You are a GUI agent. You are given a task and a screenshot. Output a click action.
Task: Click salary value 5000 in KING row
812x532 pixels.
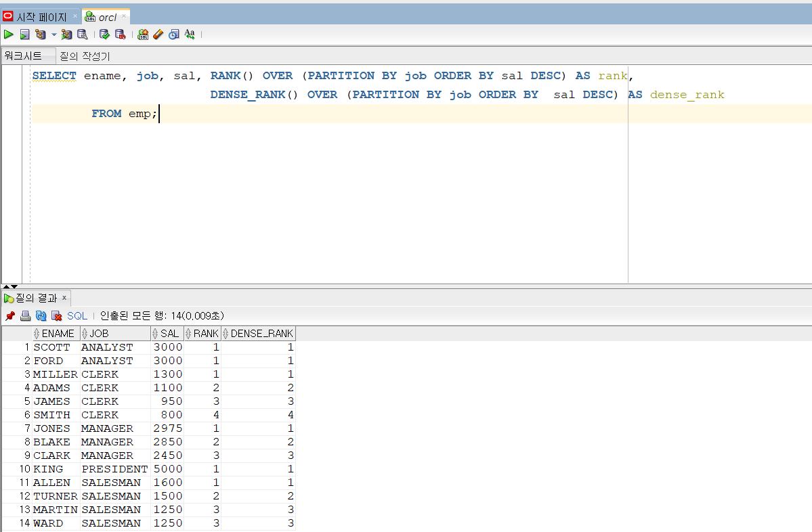[168, 469]
